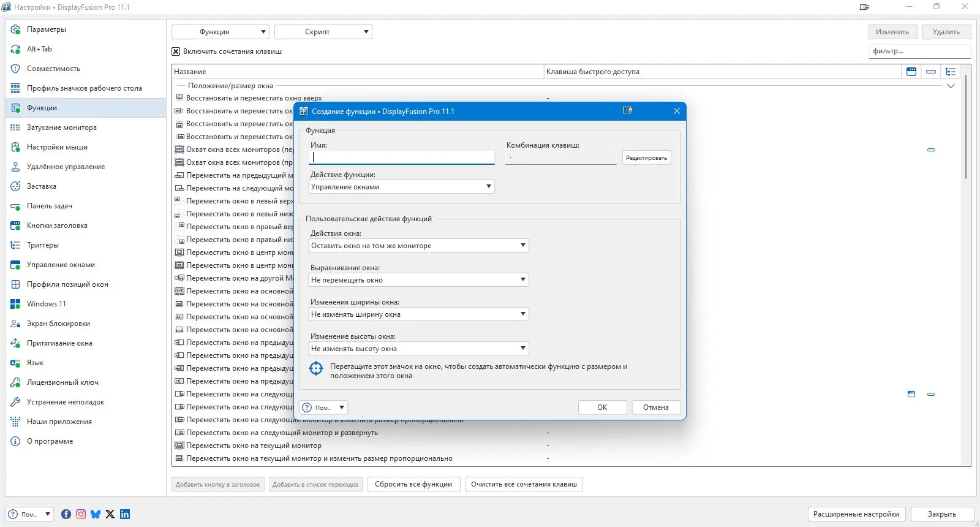Click the Заставка sidebar icon
This screenshot has height=527, width=980.
point(15,186)
